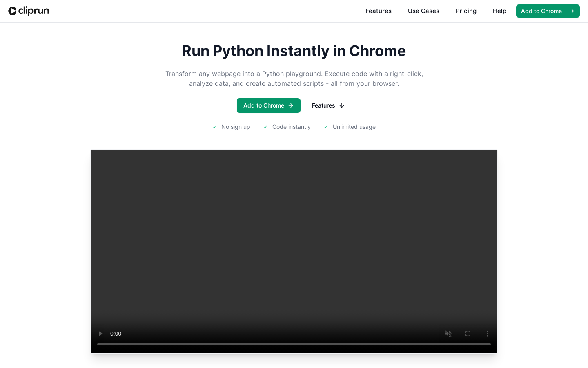Viewport: 588px width, 368px height.
Task: Enter video fullscreen mode
Action: point(468,334)
